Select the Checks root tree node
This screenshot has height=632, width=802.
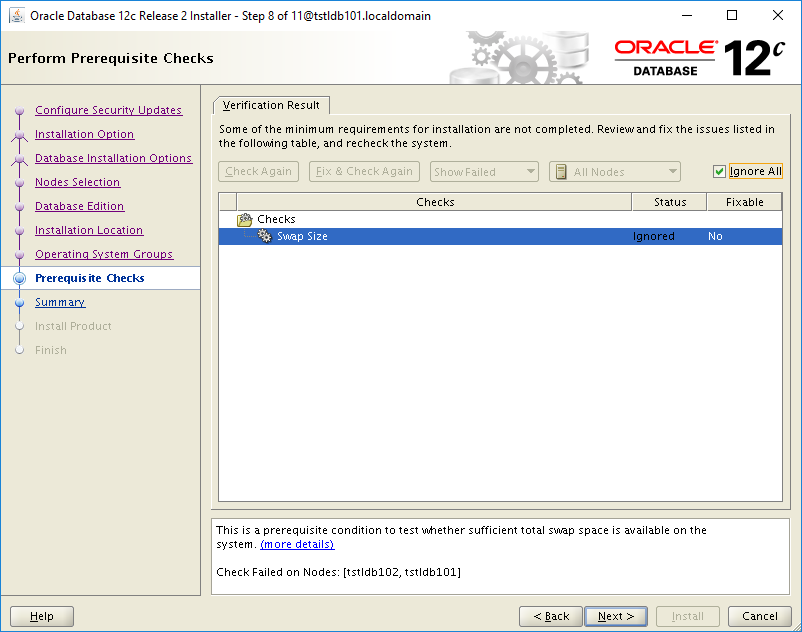276,219
